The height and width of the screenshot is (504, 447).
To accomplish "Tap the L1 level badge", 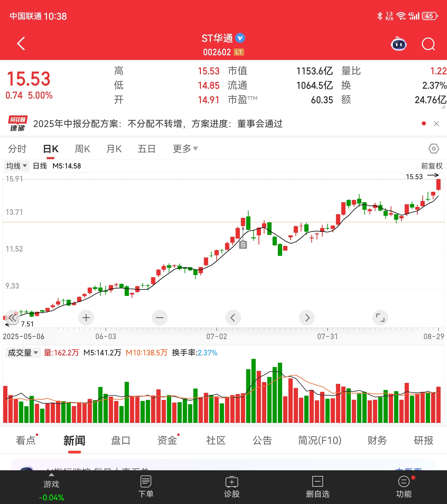I will coord(239,52).
